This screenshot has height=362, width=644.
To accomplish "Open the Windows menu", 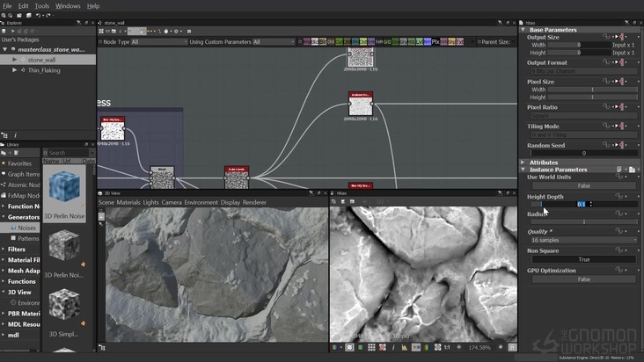I will click(x=68, y=5).
